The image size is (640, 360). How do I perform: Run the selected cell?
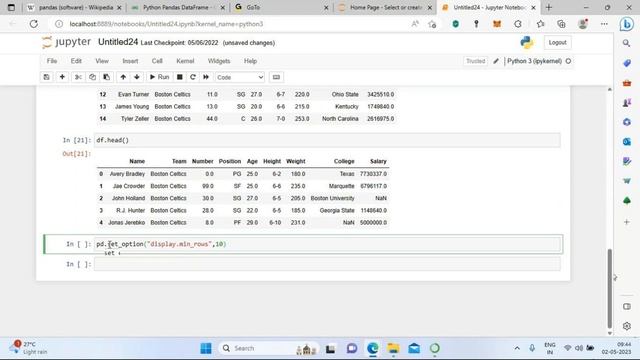click(x=159, y=77)
